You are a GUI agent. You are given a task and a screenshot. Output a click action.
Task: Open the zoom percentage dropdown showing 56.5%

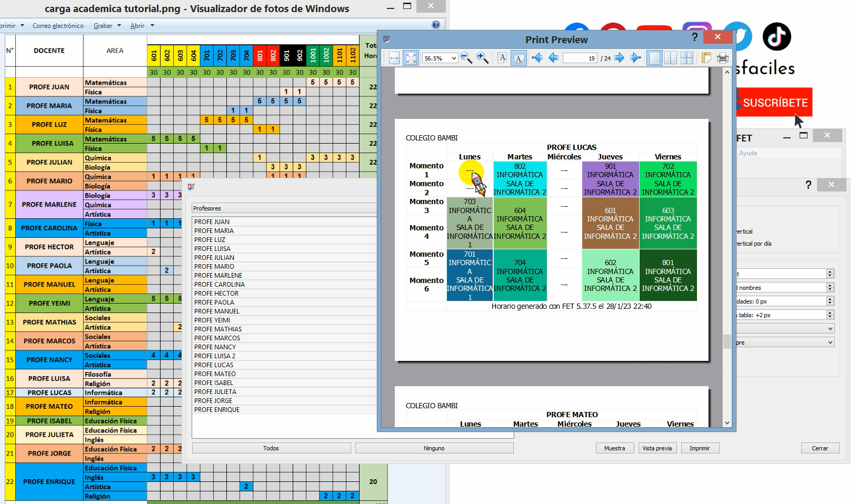tap(440, 58)
